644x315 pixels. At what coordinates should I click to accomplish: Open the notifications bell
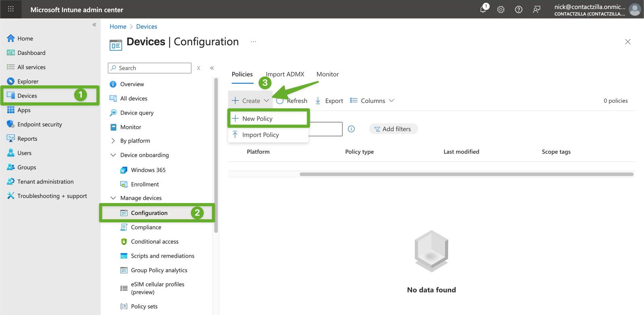tap(483, 9)
